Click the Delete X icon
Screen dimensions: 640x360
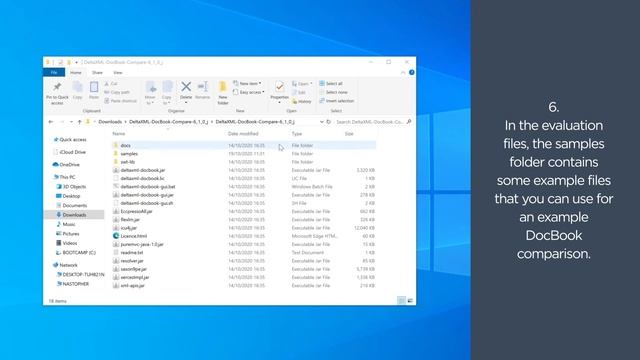[x=186, y=87]
